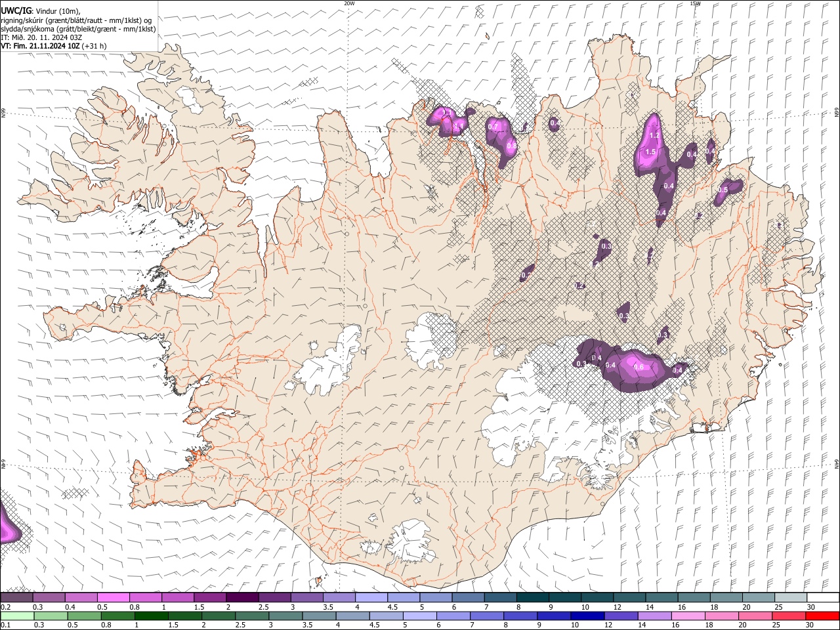Click the '0.6' value in the southeast snow patch
This screenshot has height=630, width=840.
(x=639, y=367)
